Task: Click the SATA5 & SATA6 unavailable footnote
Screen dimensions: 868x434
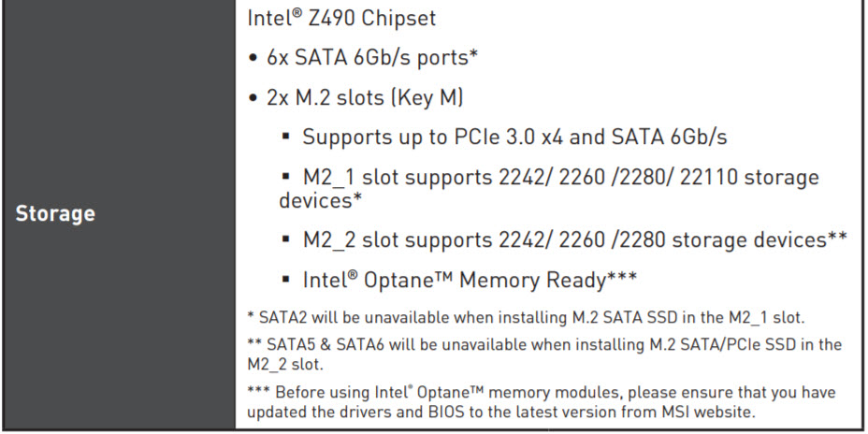Action: [x=543, y=345]
